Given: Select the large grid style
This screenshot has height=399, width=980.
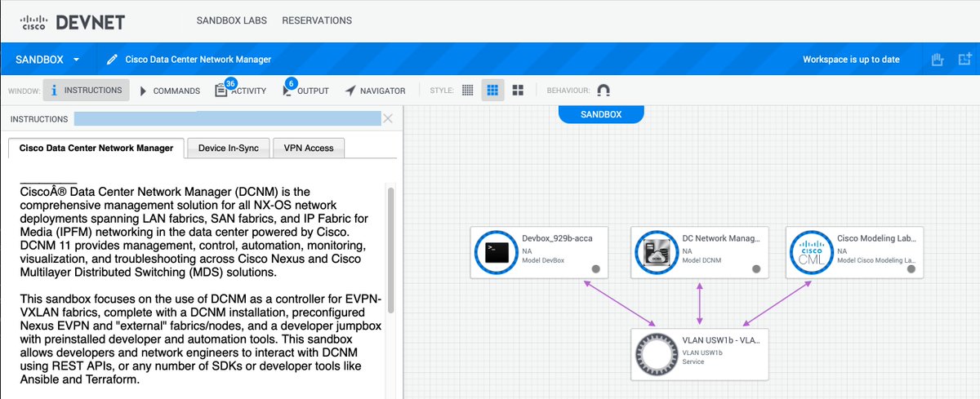Looking at the screenshot, I should [x=518, y=91].
